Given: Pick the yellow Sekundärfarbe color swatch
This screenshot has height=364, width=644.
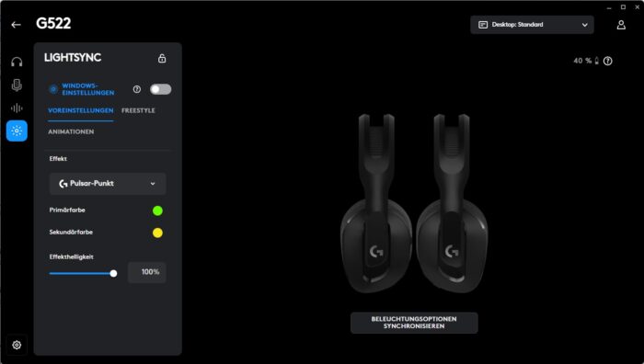Looking at the screenshot, I should (x=157, y=233).
